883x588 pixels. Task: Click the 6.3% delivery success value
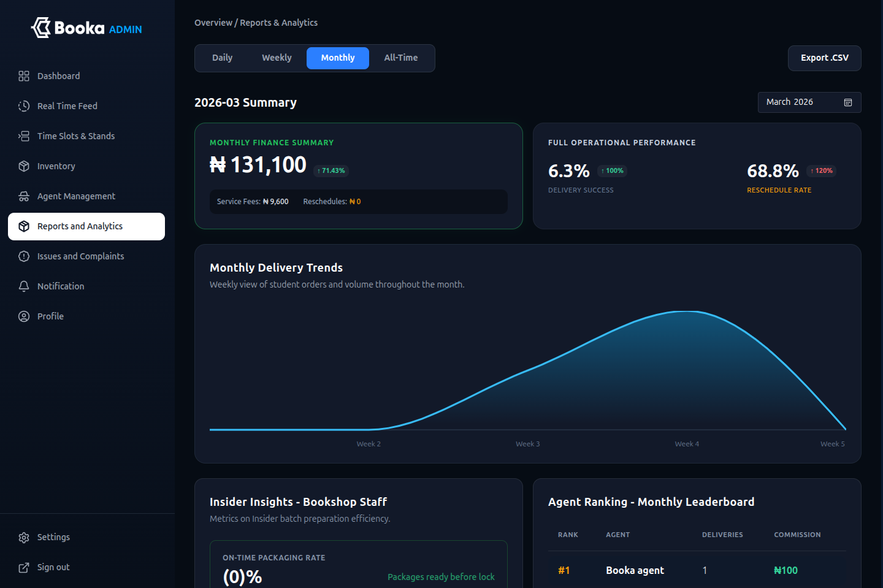(569, 171)
